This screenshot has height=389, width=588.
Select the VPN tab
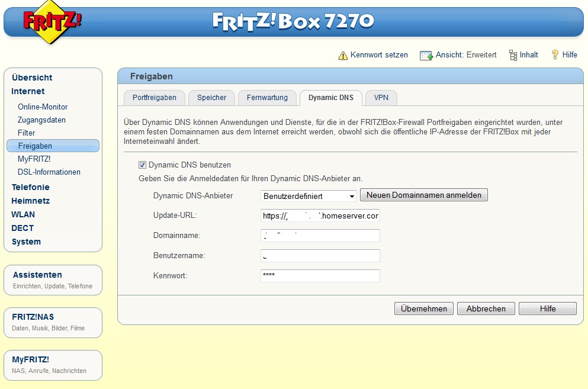[381, 98]
